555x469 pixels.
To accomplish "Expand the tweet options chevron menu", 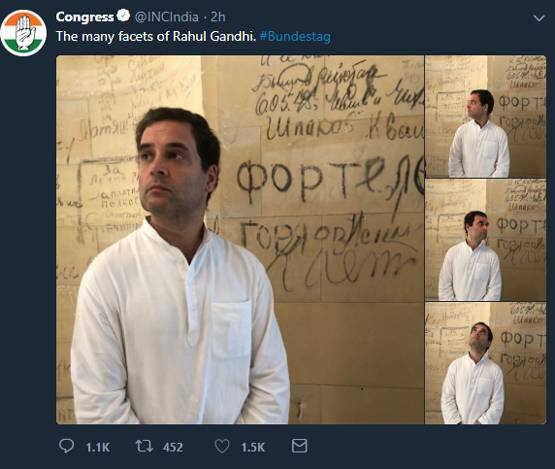I will 539,18.
